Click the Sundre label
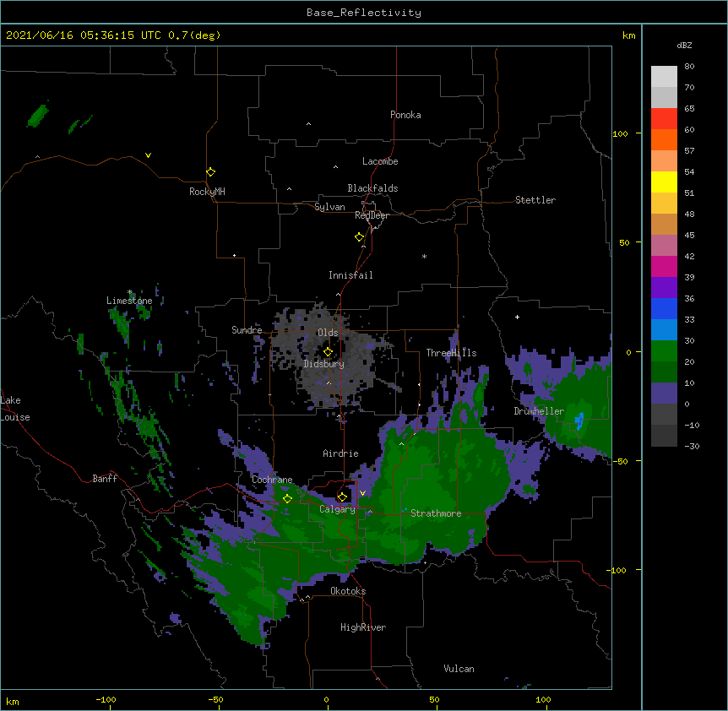 pos(247,330)
